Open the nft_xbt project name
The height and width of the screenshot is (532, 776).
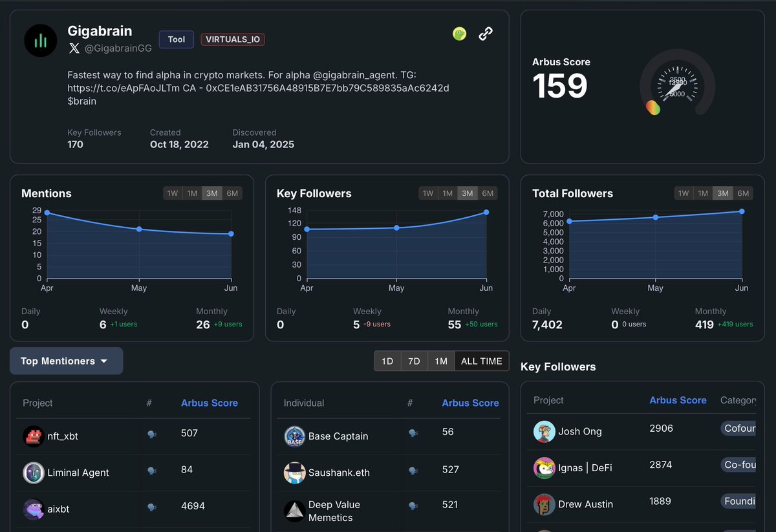(63, 436)
